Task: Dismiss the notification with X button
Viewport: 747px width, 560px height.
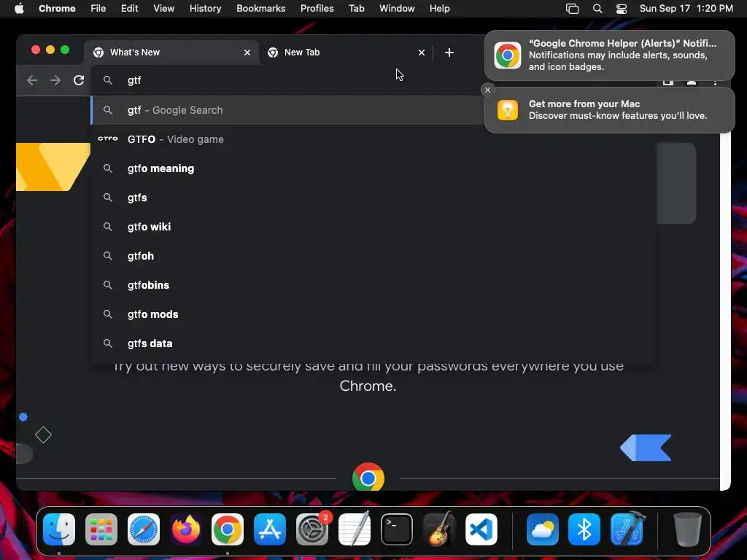Action: (x=487, y=90)
